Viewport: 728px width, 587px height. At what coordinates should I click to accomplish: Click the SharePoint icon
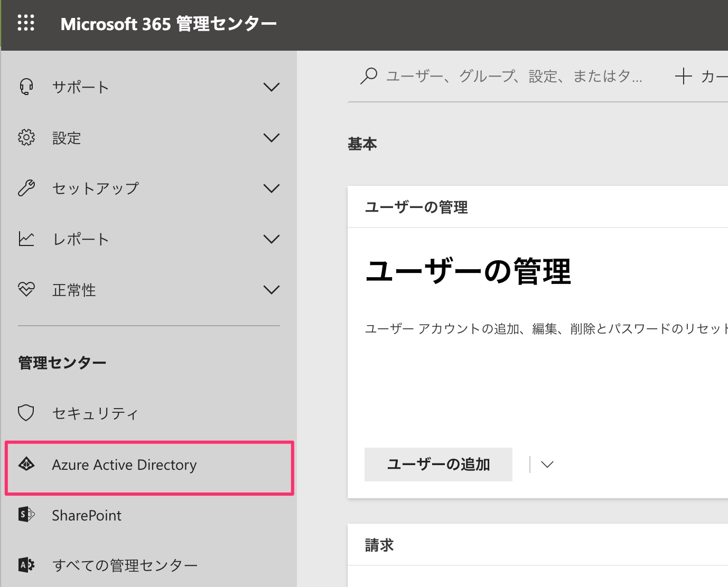pos(26,515)
